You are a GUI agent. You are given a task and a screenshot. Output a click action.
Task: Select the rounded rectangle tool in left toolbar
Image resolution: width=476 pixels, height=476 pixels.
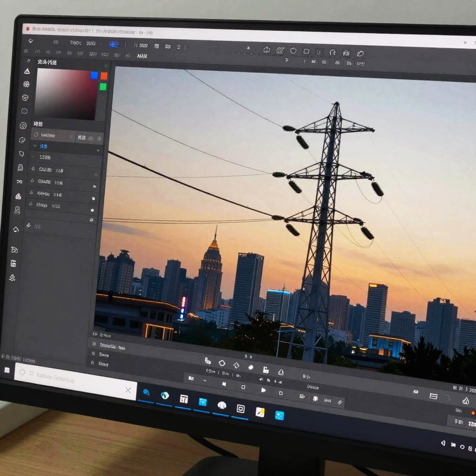coord(25,112)
